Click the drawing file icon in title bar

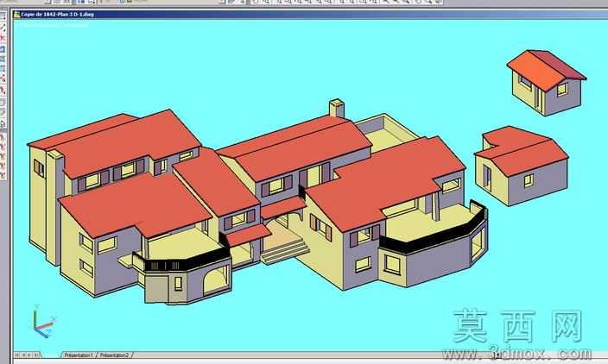point(16,15)
